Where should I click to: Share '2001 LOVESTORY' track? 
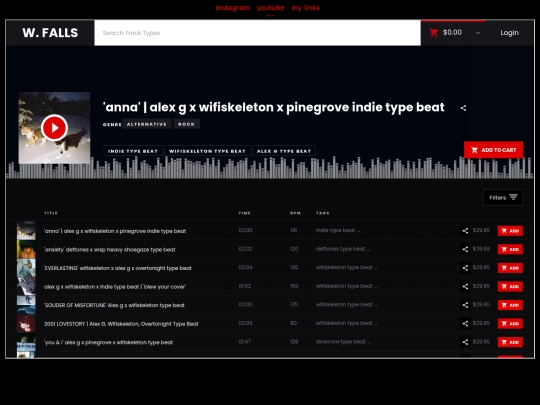465,323
